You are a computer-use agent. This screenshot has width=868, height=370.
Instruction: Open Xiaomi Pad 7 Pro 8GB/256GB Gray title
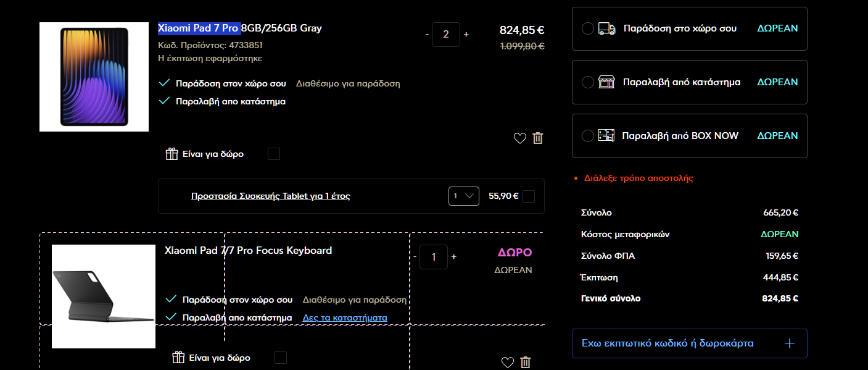240,28
